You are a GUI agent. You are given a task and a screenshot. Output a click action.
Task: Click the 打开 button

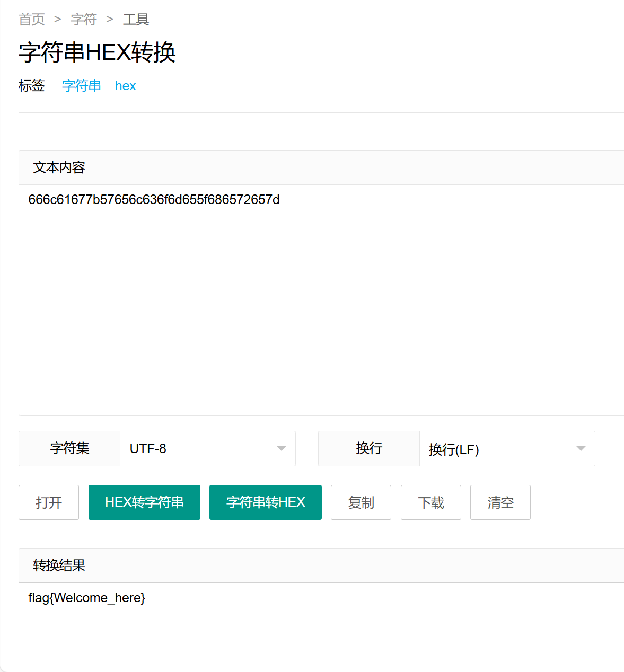(49, 502)
